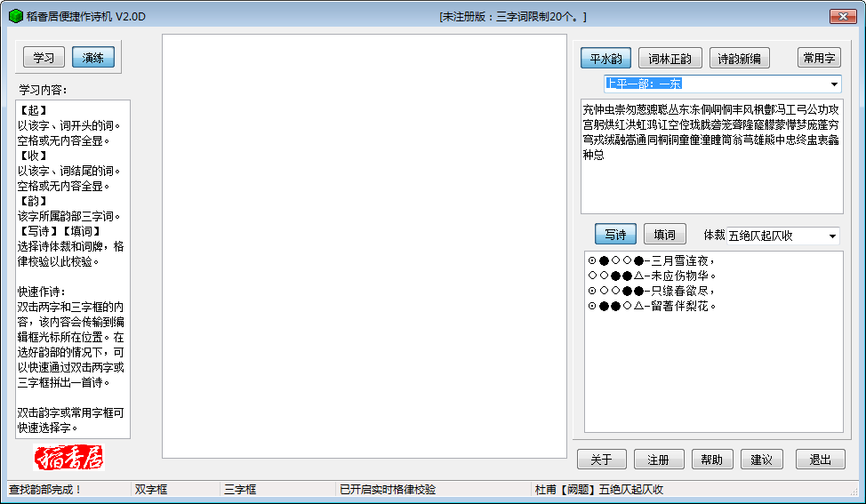
Task: Close the 稻香居便捷作诗机 window
Action: (x=843, y=17)
